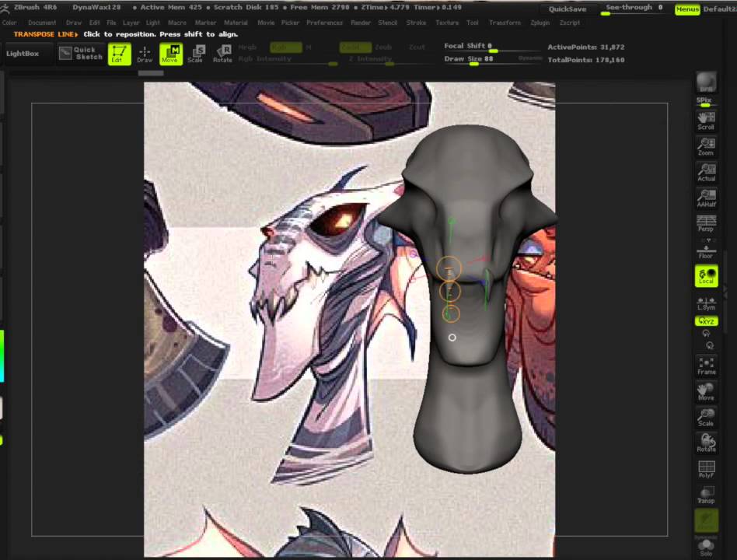The height and width of the screenshot is (560, 737).
Task: Open the Draw menu
Action: [73, 23]
